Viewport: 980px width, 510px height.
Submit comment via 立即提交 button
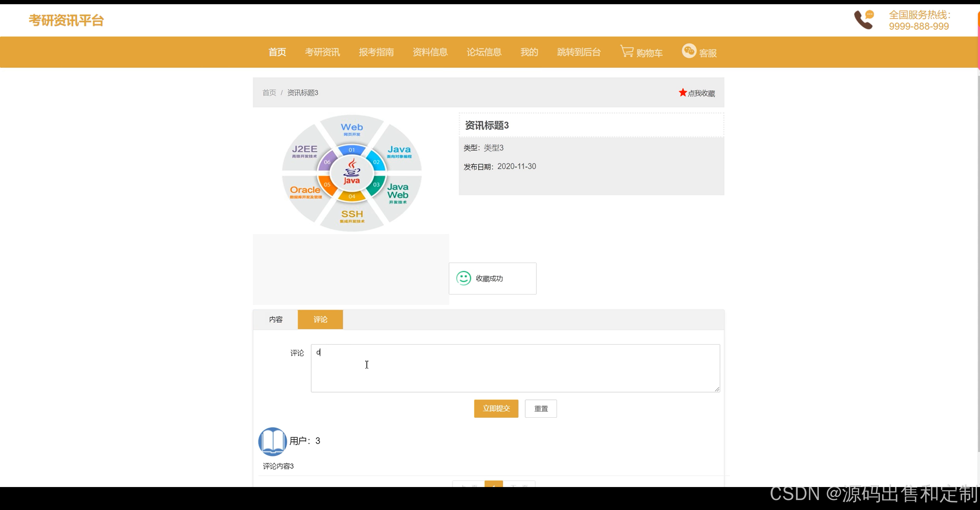[496, 409]
